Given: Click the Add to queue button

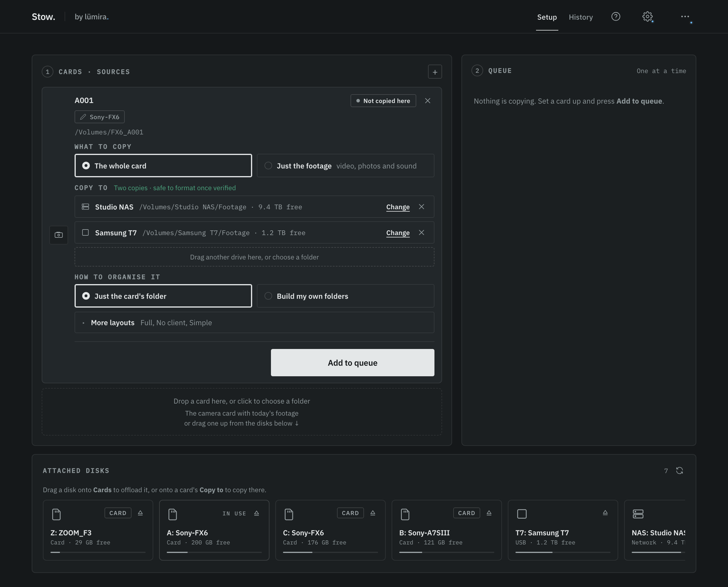Looking at the screenshot, I should click(x=352, y=362).
